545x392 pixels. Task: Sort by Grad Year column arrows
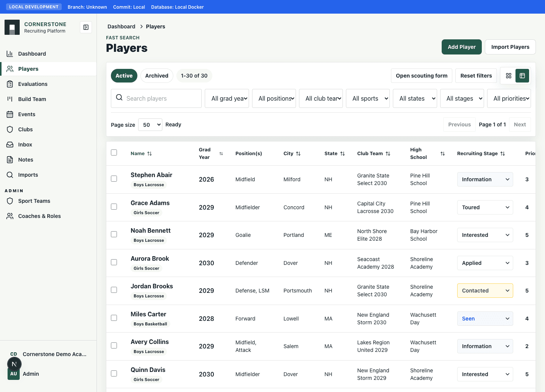point(221,154)
